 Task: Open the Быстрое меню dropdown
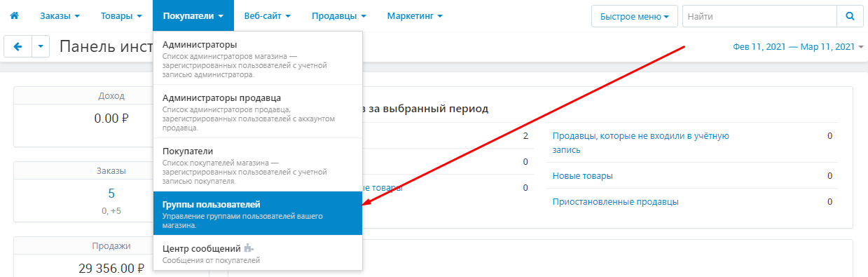pos(634,15)
